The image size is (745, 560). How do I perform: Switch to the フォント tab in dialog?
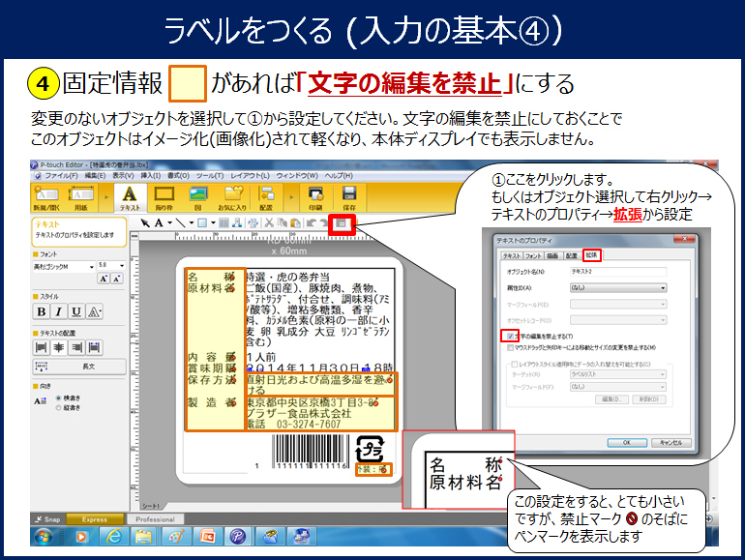coord(533,255)
